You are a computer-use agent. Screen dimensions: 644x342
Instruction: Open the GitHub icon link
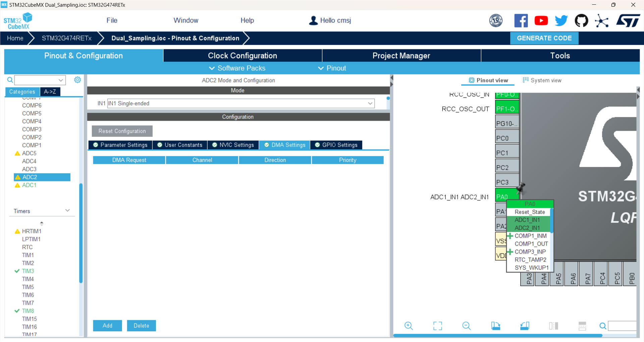pyautogui.click(x=581, y=21)
